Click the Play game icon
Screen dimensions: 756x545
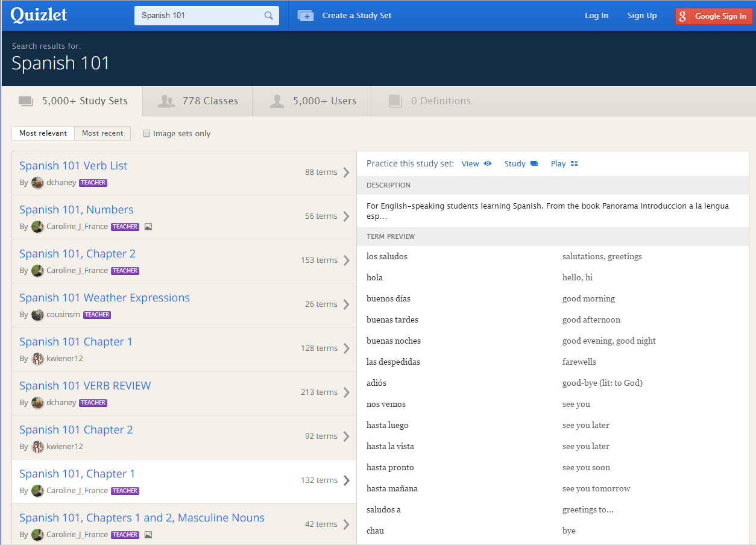574,163
